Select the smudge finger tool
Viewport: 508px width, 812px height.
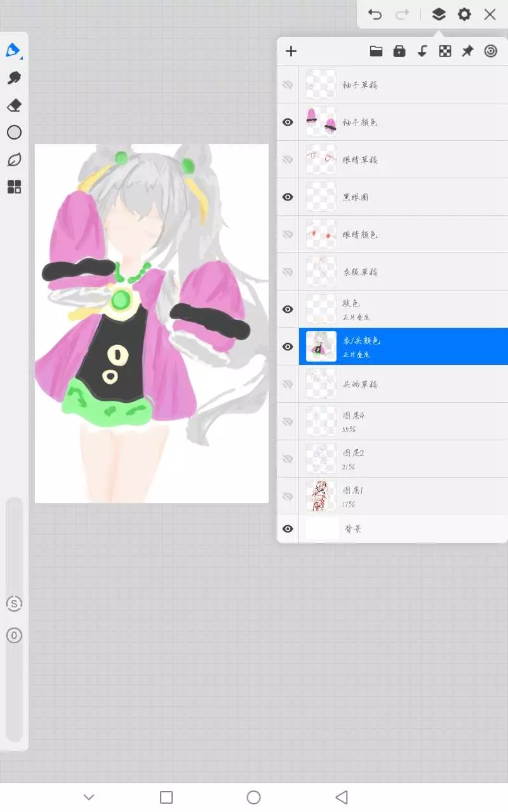tap(14, 78)
